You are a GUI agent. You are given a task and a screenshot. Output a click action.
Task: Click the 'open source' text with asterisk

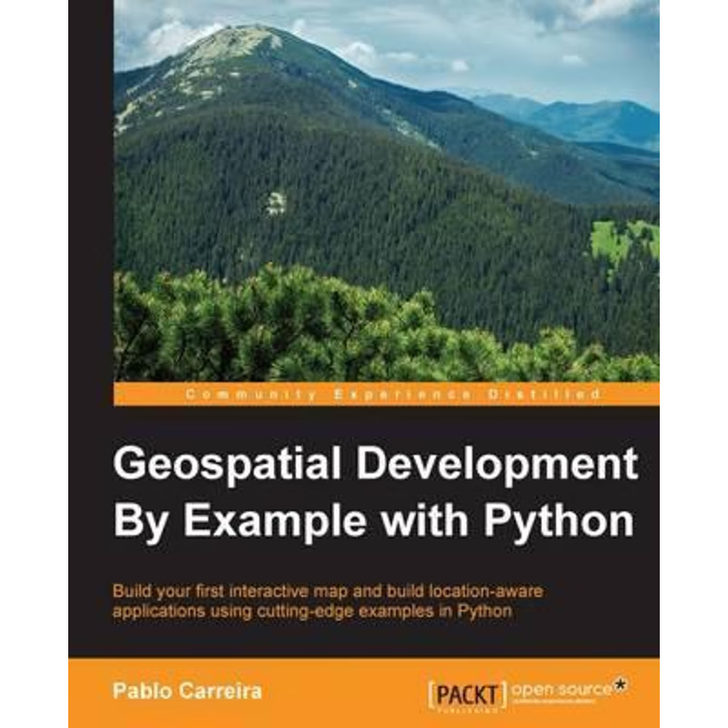coord(570,690)
